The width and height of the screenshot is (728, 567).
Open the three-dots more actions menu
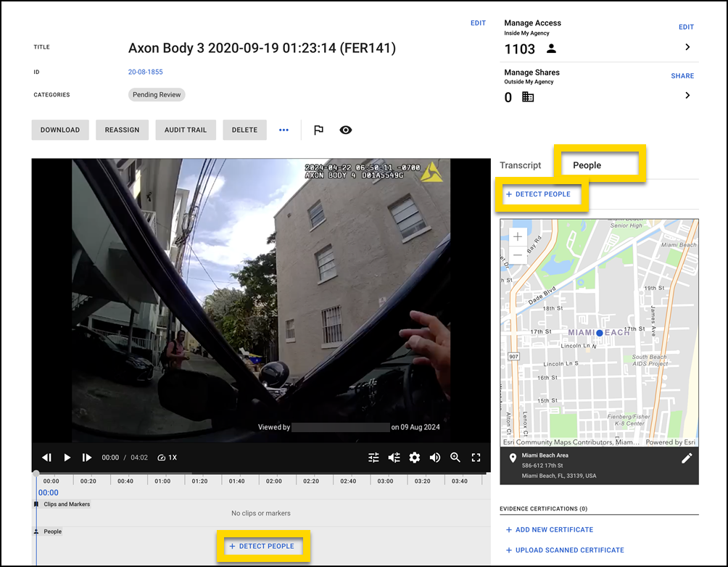284,130
